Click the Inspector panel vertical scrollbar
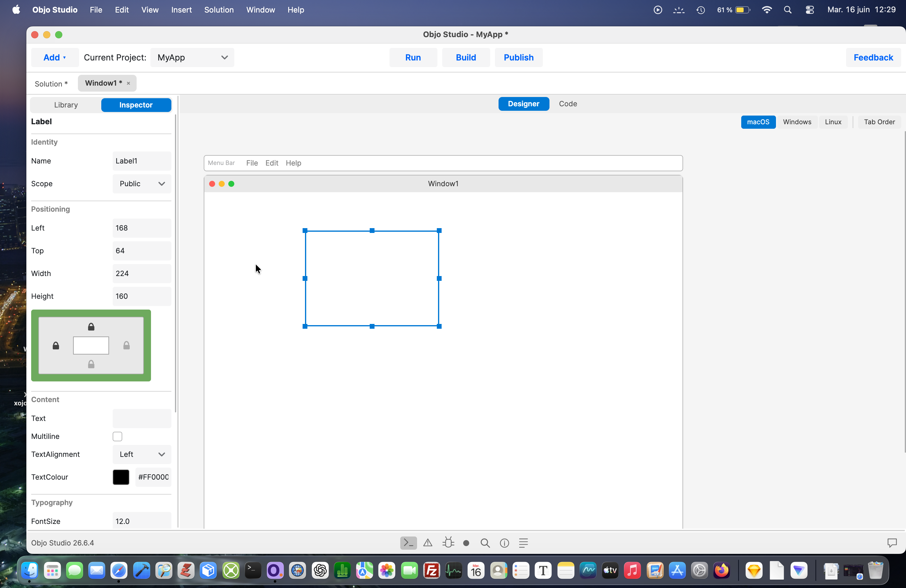 point(176,263)
